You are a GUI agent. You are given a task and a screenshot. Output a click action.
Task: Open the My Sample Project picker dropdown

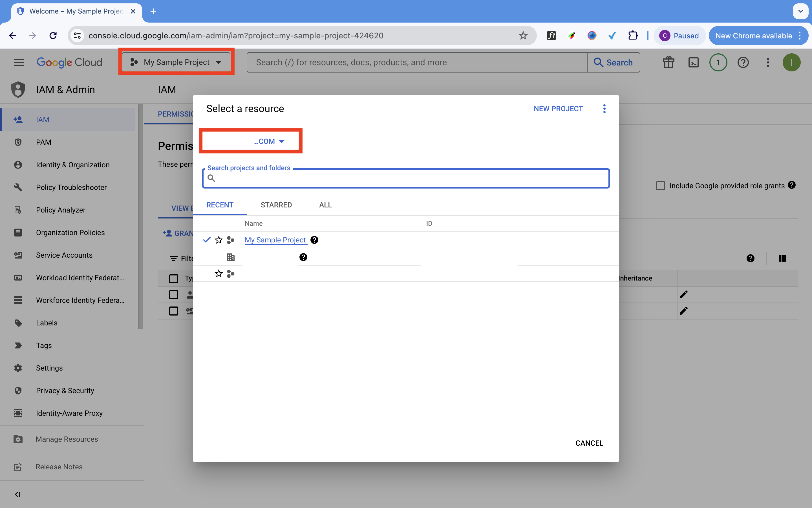coord(176,62)
